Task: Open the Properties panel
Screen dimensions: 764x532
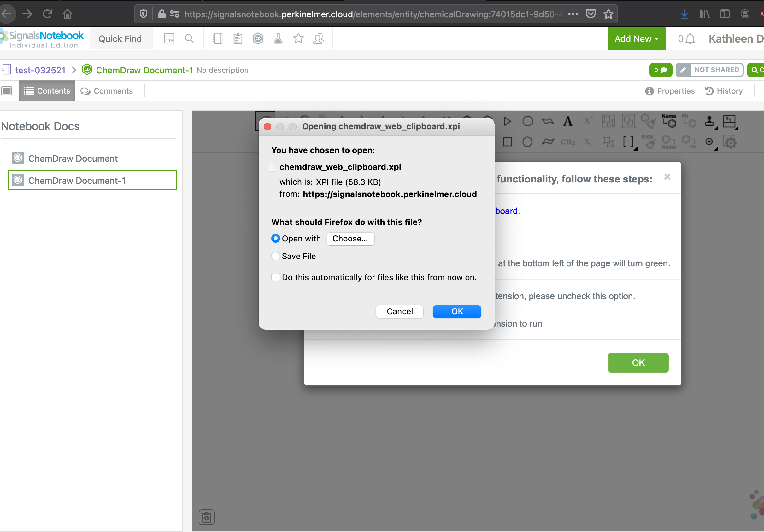Action: [x=669, y=91]
